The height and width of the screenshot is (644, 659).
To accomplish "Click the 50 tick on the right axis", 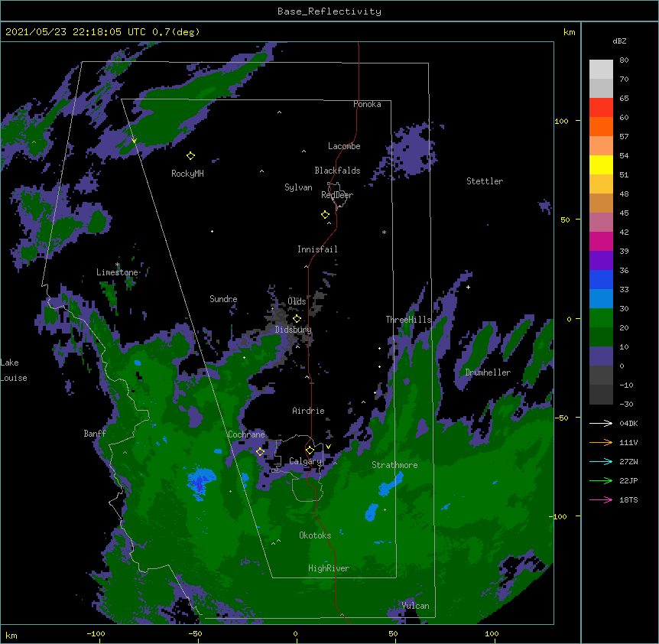I will click(566, 220).
